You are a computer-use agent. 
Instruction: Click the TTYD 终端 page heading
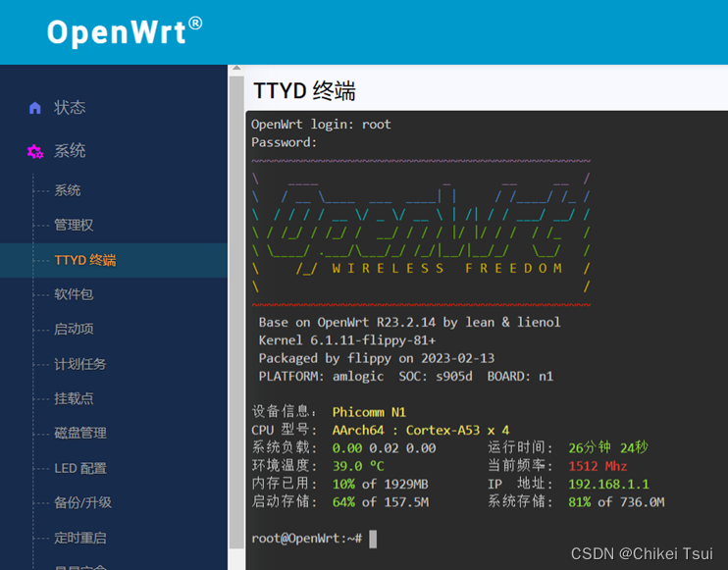304,90
